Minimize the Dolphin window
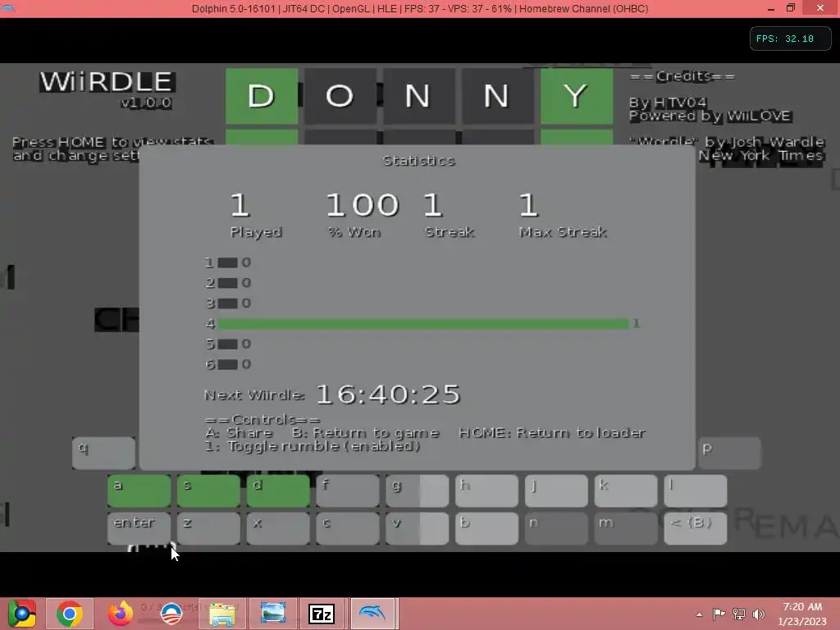The width and height of the screenshot is (840, 630). (771, 8)
